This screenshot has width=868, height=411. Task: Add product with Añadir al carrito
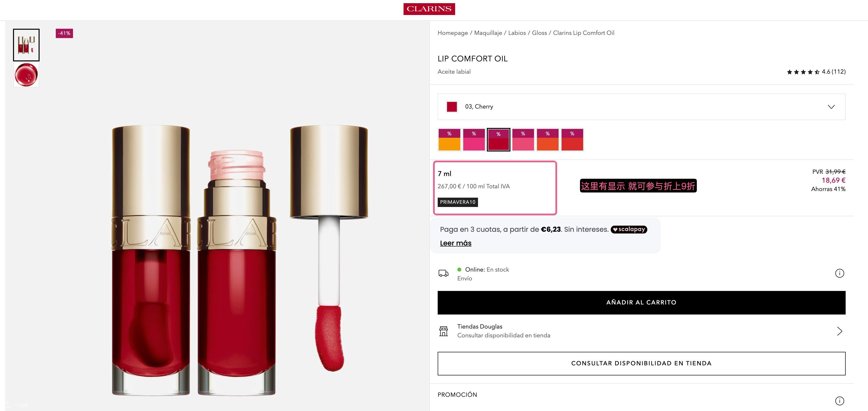(641, 303)
